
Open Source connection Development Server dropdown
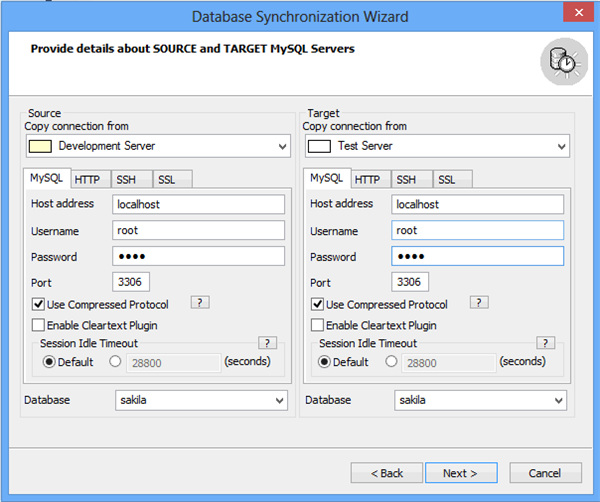[x=283, y=147]
